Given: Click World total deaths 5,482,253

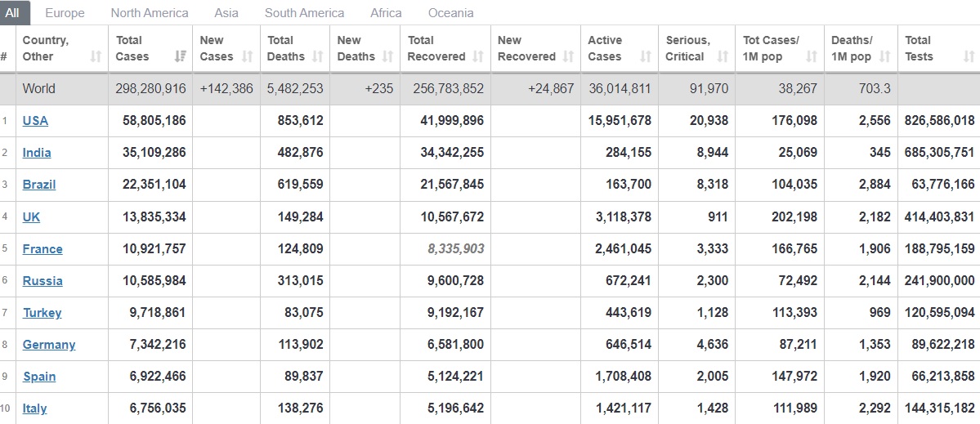Looking at the screenshot, I should [295, 89].
